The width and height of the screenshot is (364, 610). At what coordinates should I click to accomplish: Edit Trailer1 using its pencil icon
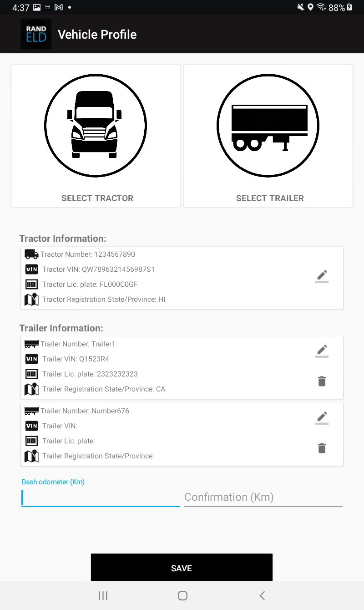tap(322, 351)
